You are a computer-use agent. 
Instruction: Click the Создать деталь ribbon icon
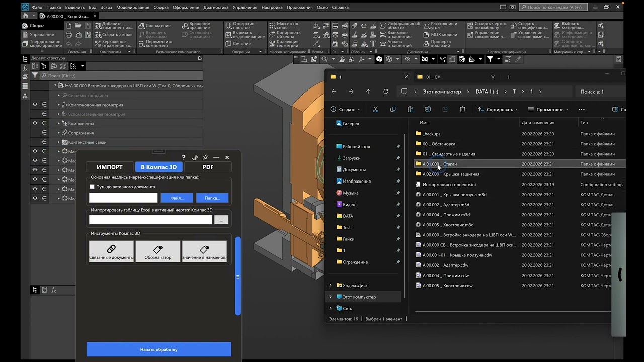click(98, 35)
